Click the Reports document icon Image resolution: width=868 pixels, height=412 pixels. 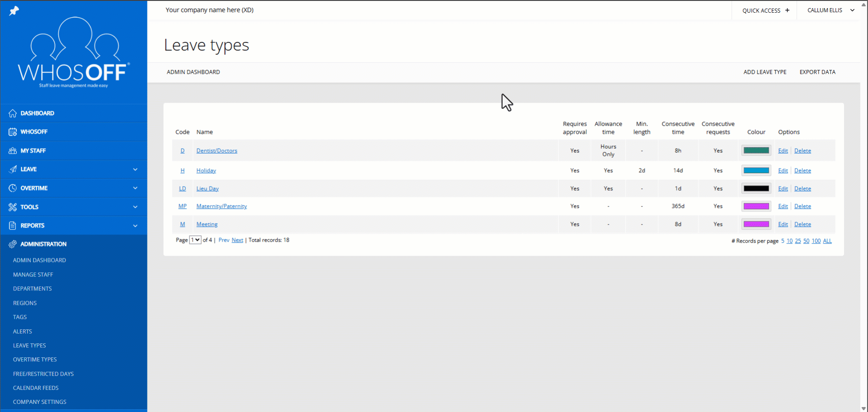click(x=13, y=225)
